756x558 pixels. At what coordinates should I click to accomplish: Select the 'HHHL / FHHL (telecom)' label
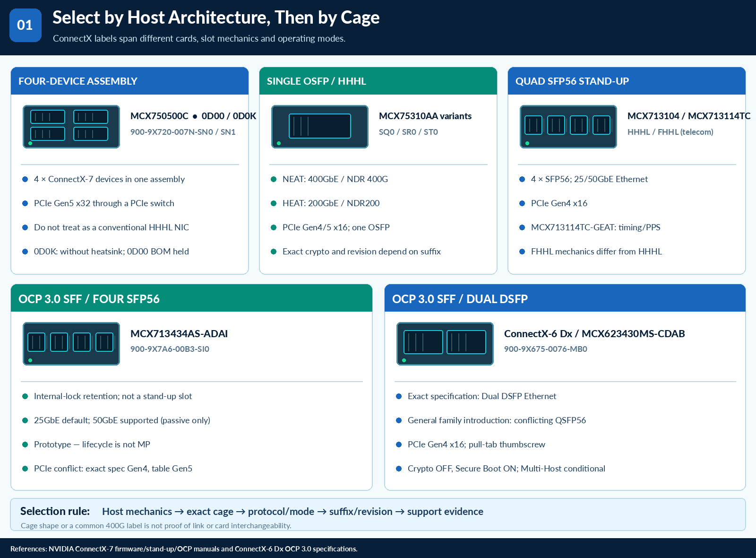point(670,132)
